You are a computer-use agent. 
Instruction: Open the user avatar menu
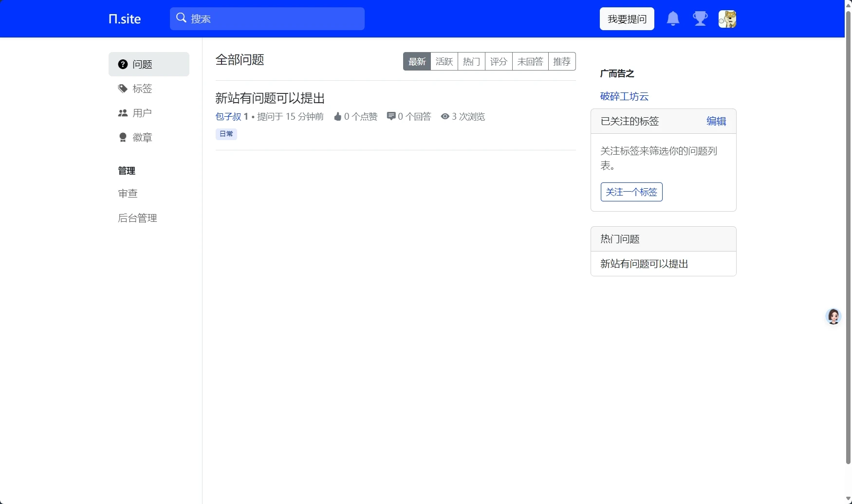tap(727, 19)
